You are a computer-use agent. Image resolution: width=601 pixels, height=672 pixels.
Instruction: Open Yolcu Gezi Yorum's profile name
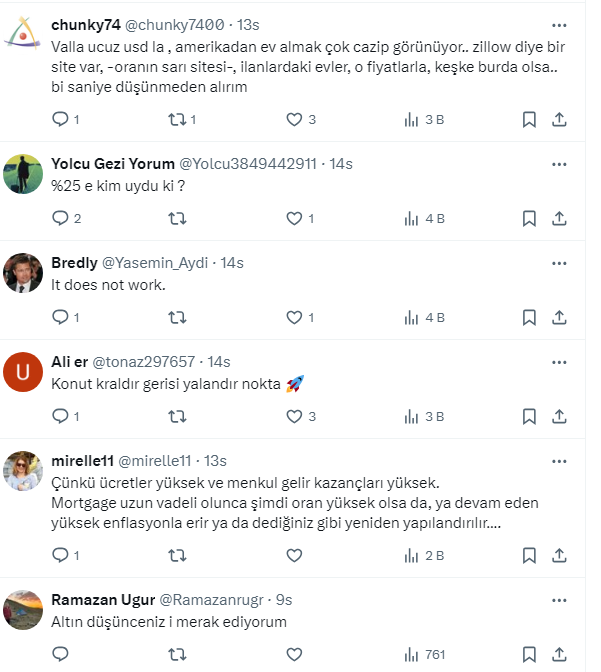pyautogui.click(x=113, y=163)
